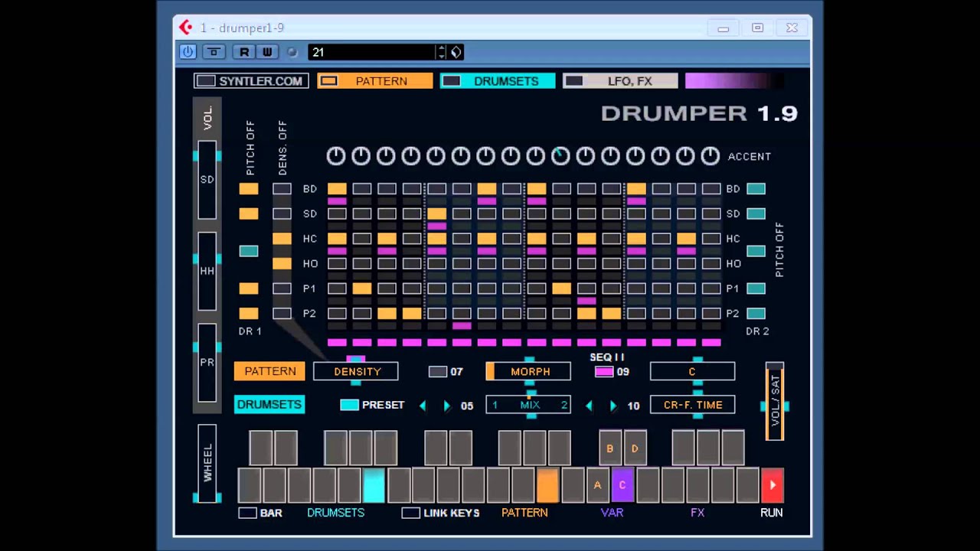The height and width of the screenshot is (551, 980).
Task: Click the left arrow beside value 10
Action: (x=589, y=406)
